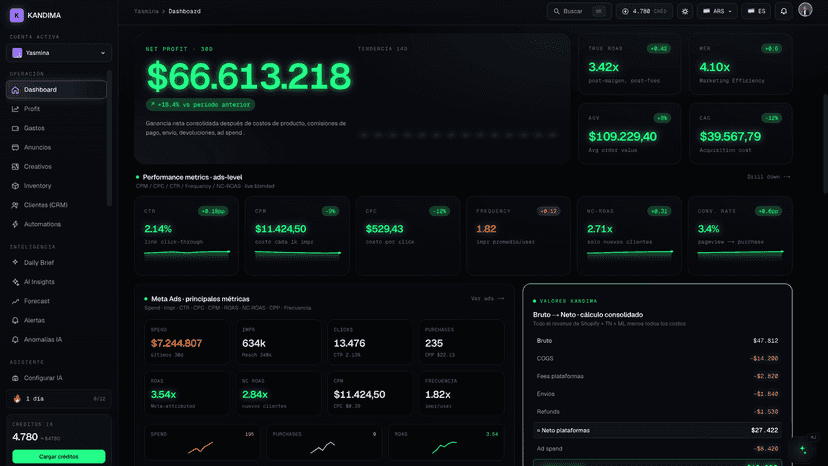828x466 pixels.
Task: Select the Inventory menu item
Action: click(x=56, y=186)
